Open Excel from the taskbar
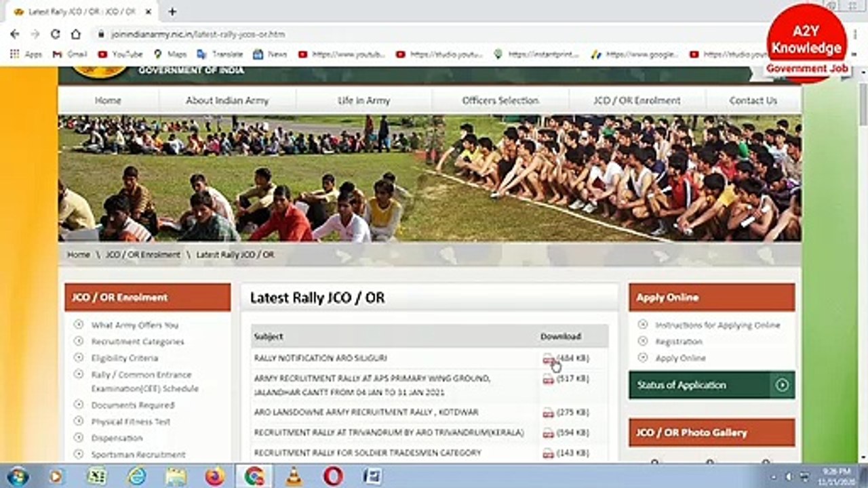Image resolution: width=868 pixels, height=488 pixels. 97,476
